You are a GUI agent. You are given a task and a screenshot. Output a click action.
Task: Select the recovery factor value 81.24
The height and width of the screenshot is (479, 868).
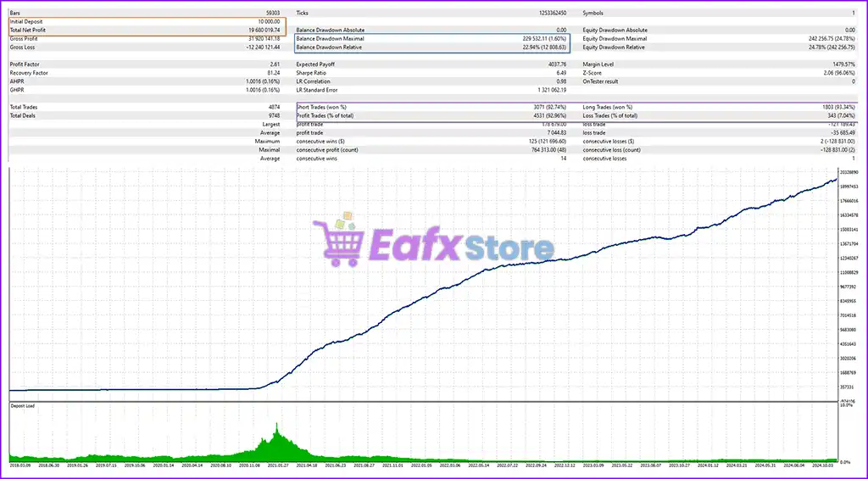point(274,73)
